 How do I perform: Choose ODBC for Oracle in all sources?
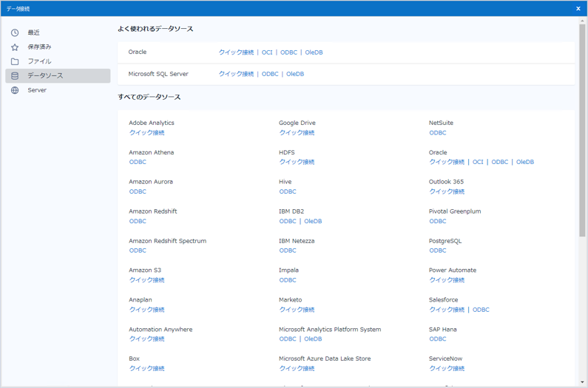[x=500, y=162]
